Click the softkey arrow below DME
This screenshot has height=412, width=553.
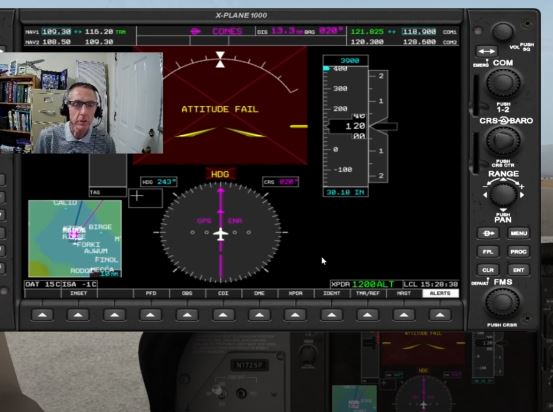pyautogui.click(x=259, y=315)
